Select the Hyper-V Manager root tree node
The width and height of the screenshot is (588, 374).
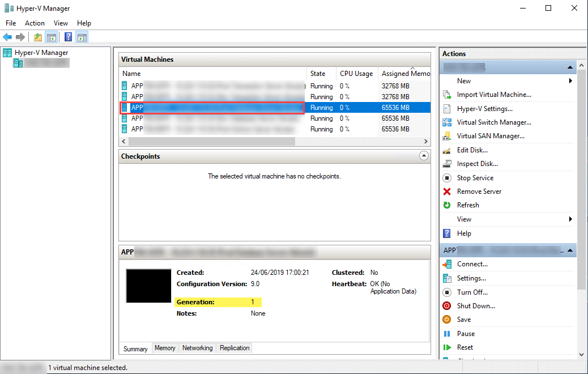tap(41, 53)
